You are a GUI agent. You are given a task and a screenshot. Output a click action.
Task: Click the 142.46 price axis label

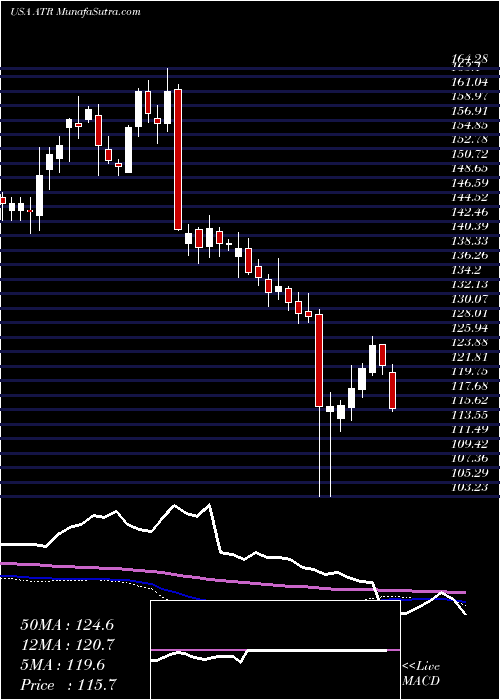click(x=470, y=212)
